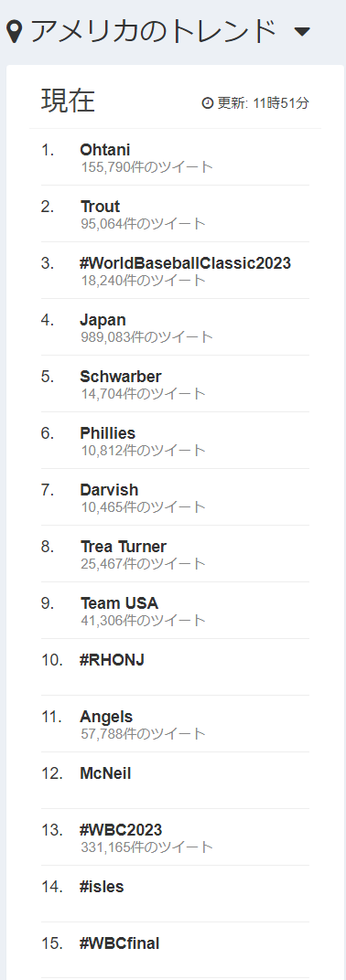Open the #WBC2023 hashtag
This screenshot has width=346, height=980.
(121, 830)
